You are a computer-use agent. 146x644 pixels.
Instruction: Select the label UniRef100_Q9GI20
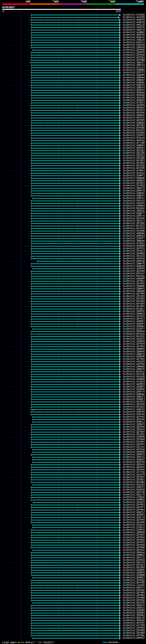point(134,558)
